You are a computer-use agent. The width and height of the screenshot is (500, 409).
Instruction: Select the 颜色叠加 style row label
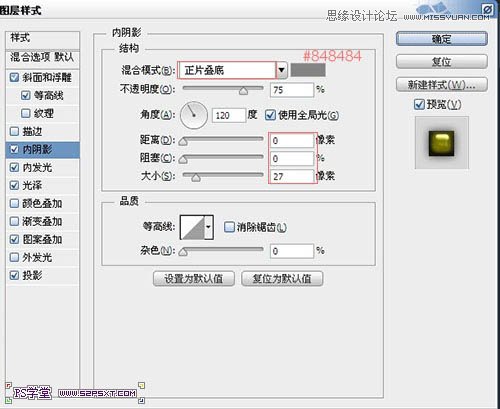point(42,203)
